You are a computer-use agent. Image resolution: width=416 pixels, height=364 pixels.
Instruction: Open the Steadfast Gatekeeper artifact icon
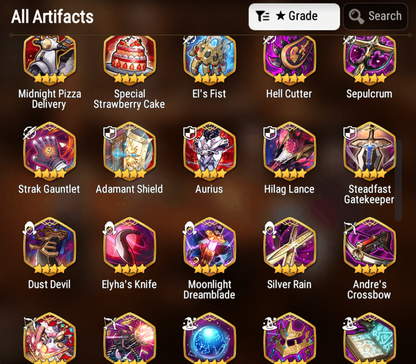pyautogui.click(x=369, y=151)
